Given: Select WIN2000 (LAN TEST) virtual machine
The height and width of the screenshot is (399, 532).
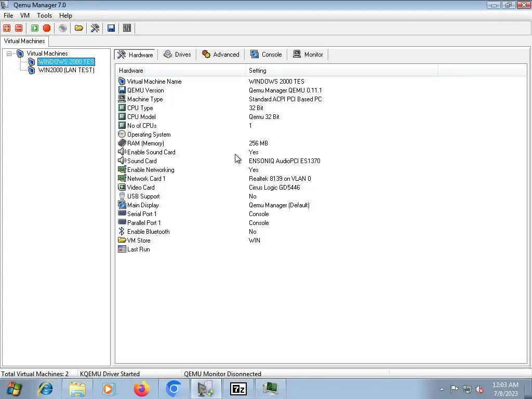Looking at the screenshot, I should pos(66,70).
